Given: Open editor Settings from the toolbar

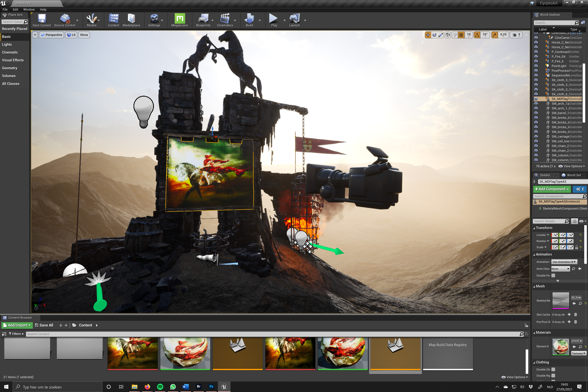Looking at the screenshot, I should 154,20.
